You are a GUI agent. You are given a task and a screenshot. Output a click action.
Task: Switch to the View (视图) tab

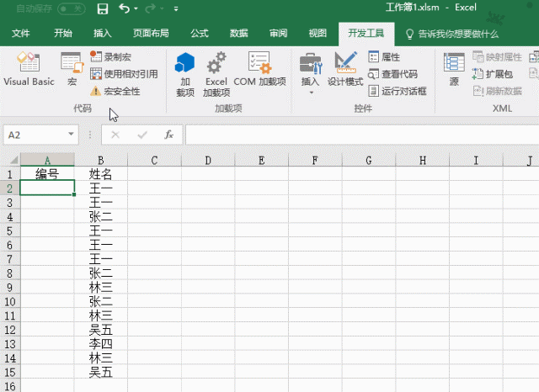pyautogui.click(x=318, y=34)
